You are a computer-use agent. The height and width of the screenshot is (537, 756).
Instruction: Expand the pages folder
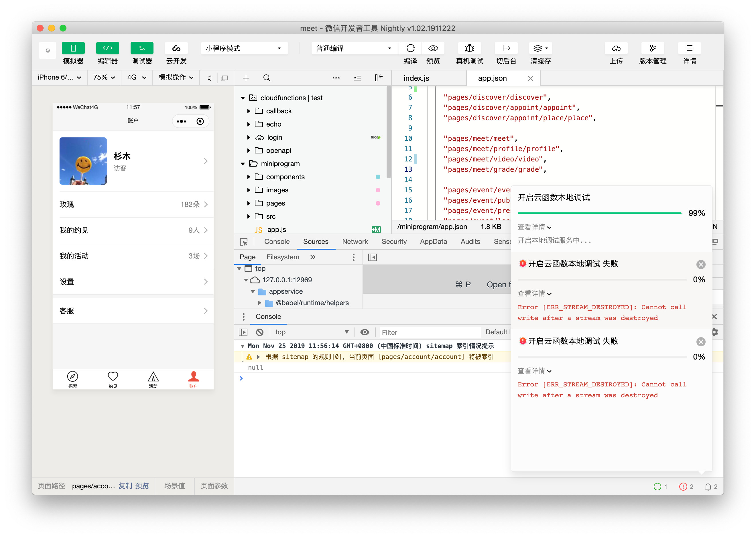249,204
